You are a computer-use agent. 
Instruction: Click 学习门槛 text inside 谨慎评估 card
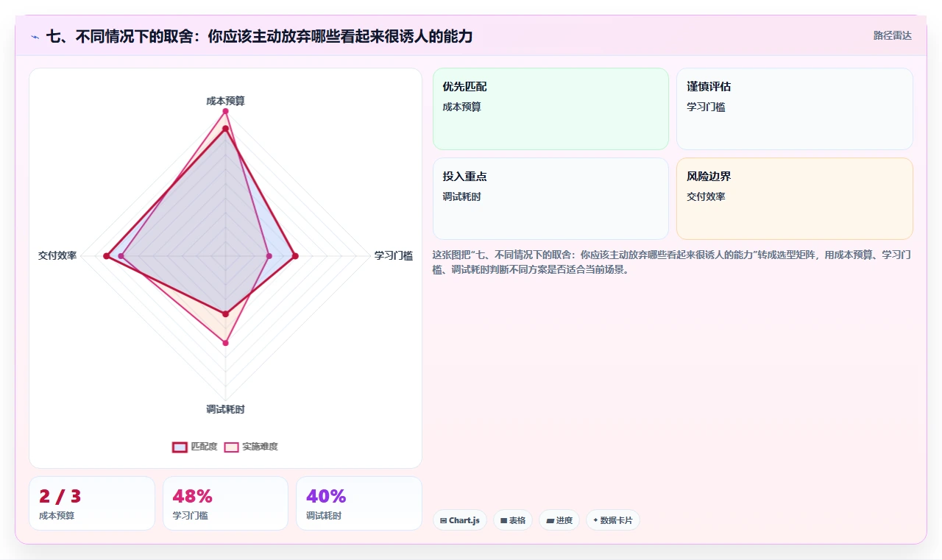706,107
